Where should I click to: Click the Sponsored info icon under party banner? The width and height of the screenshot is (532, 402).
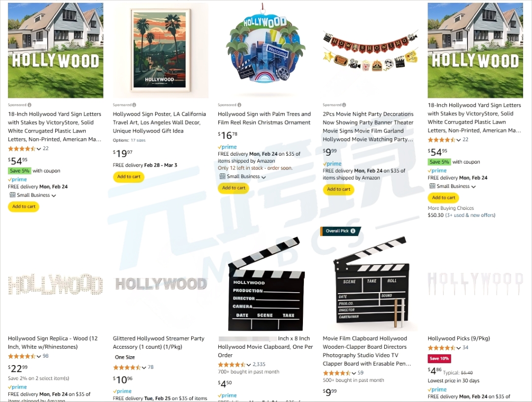(344, 105)
